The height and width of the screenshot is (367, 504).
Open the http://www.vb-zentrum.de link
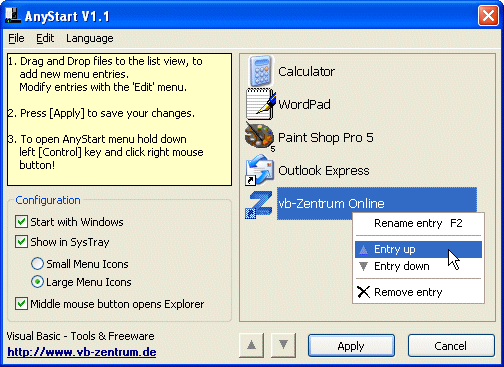tap(82, 352)
